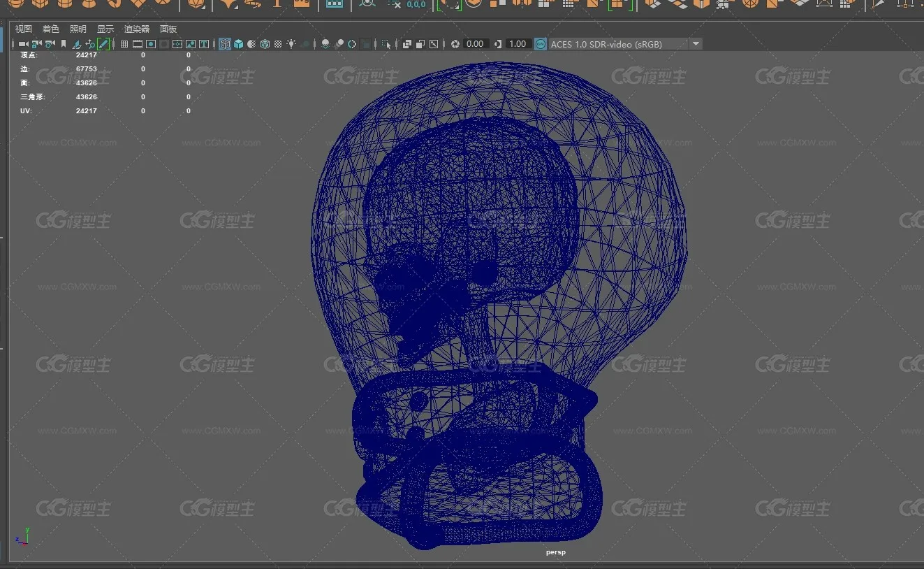Screen dimensions: 924x569
Task: Open the 面板 panel menu
Action: 168,29
